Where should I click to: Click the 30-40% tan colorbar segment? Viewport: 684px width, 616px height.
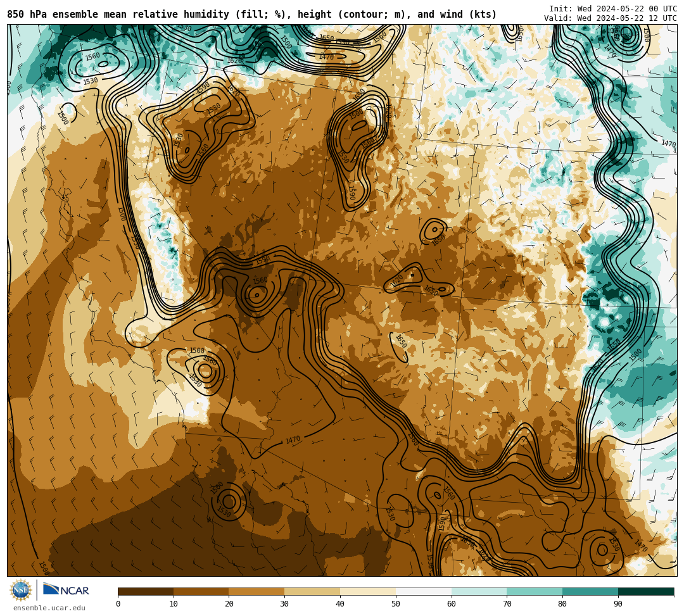pyautogui.click(x=312, y=591)
